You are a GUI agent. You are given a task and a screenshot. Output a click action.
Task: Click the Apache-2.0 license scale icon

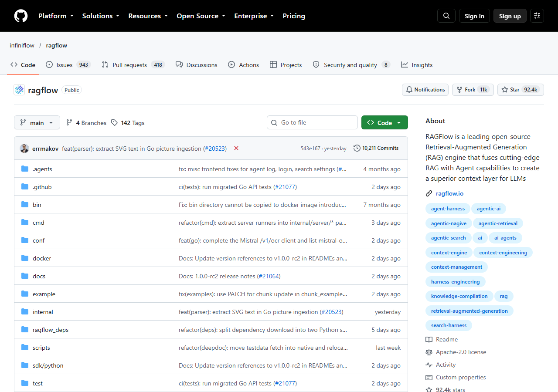pyautogui.click(x=429, y=352)
